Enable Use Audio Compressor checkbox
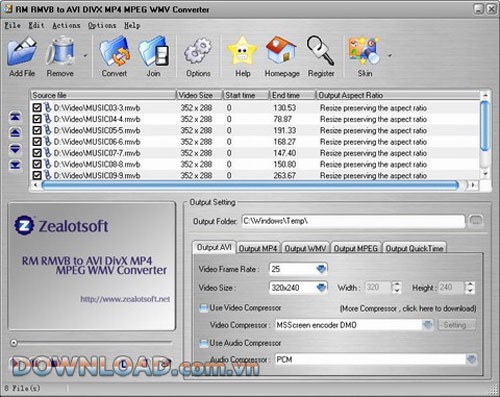 click(203, 343)
